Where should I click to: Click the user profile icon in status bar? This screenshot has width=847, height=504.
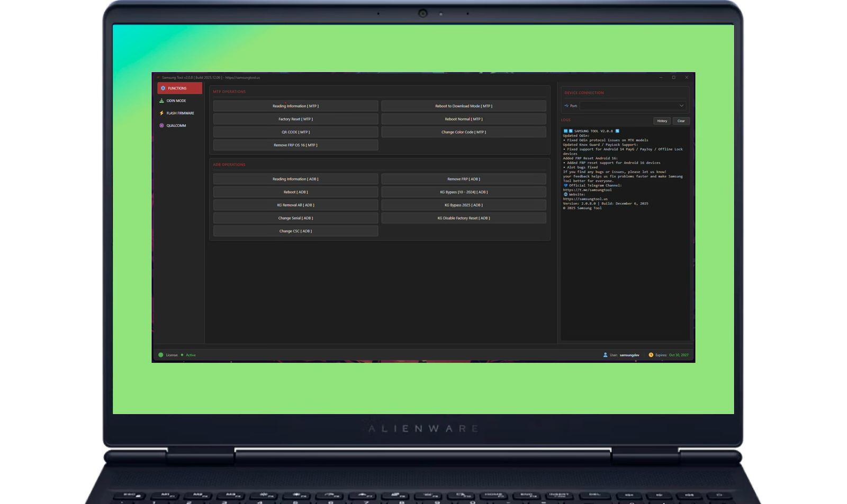605,355
